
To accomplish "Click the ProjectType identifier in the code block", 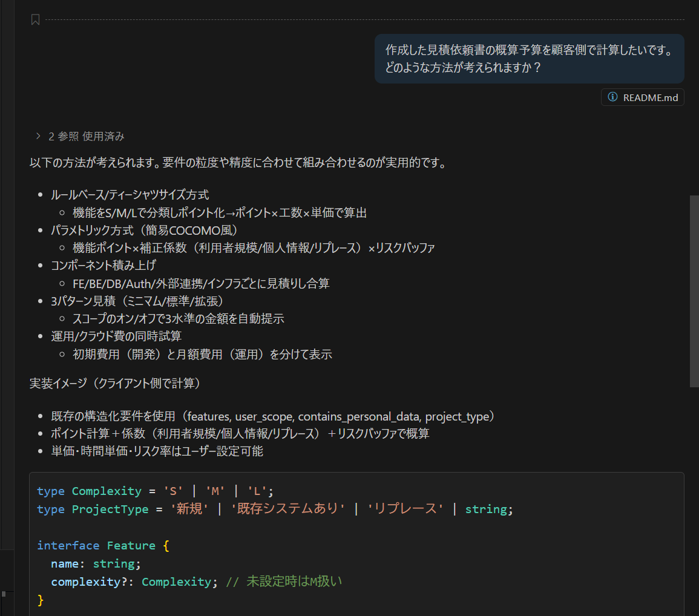I will point(110,509).
